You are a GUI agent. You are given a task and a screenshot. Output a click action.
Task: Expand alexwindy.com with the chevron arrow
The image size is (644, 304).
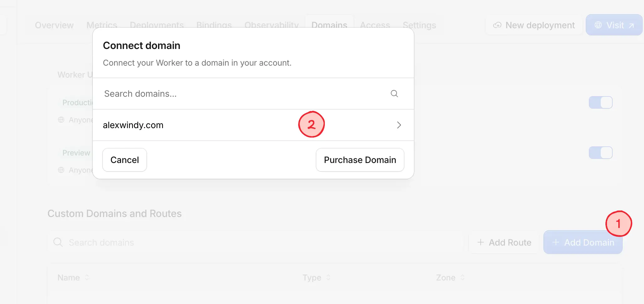(399, 125)
